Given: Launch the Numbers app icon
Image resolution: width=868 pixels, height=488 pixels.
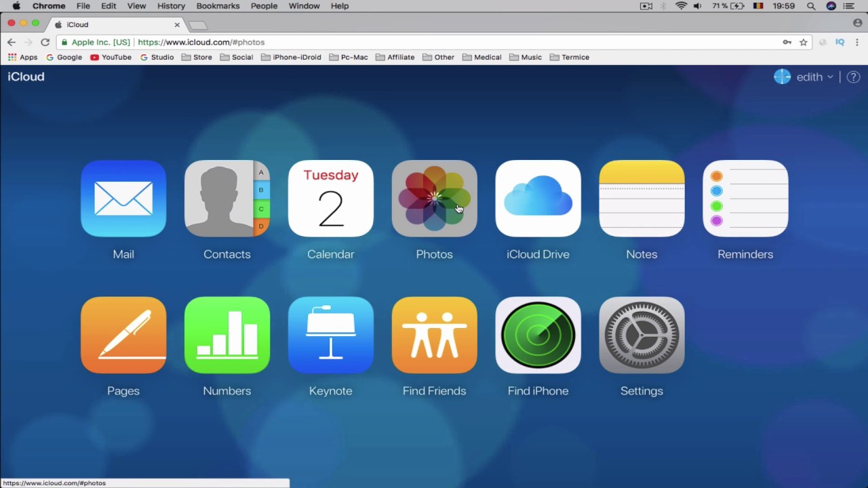Looking at the screenshot, I should 227,335.
